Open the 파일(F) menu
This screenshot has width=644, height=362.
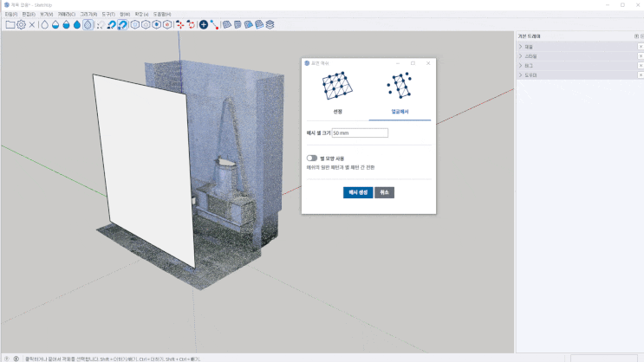(x=11, y=14)
